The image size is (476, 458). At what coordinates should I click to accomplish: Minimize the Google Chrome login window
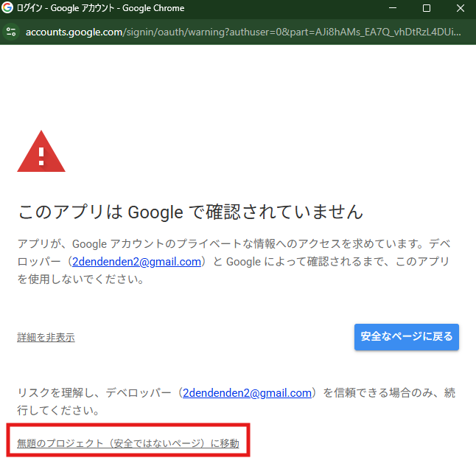(x=393, y=8)
